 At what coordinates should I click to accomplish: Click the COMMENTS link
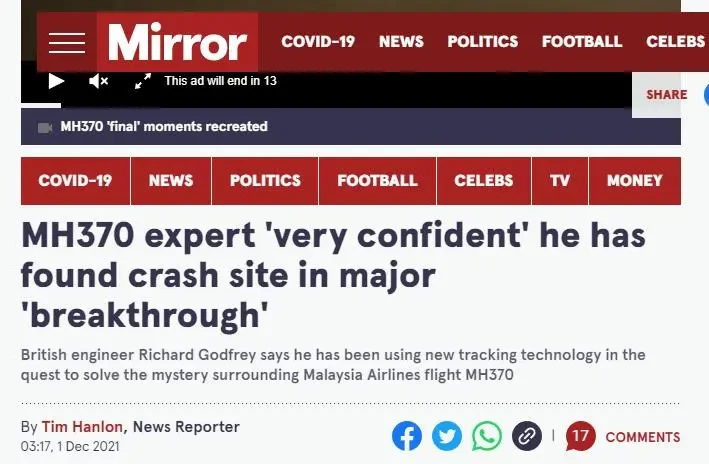click(x=643, y=437)
